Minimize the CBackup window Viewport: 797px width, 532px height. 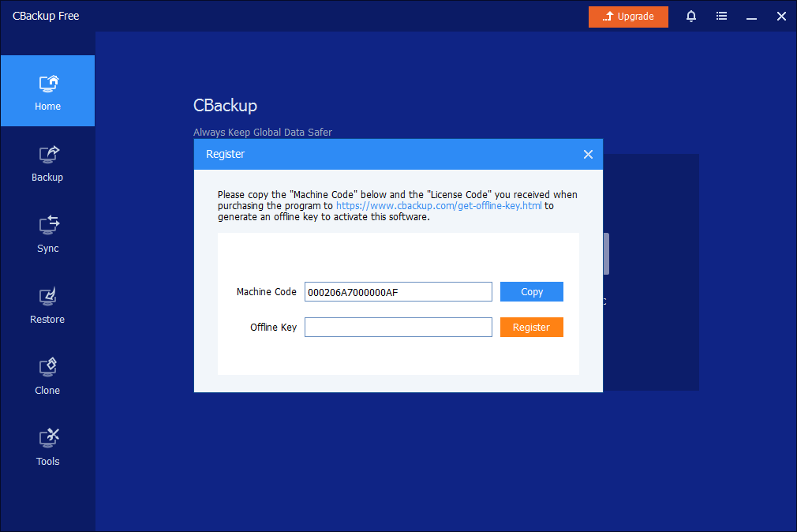[751, 16]
